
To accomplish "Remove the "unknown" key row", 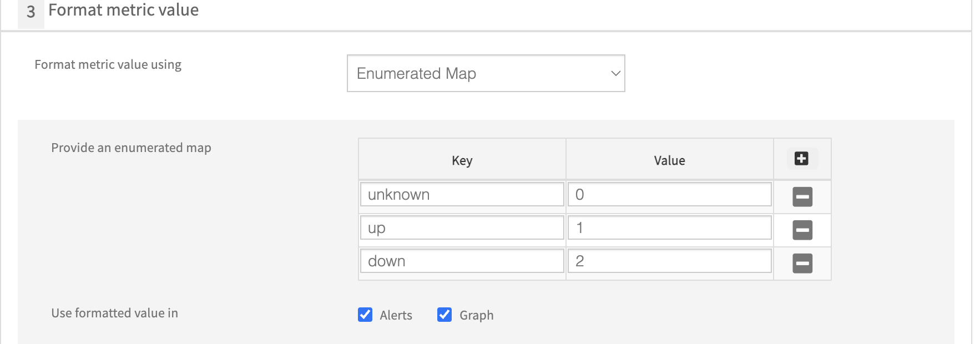I will click(x=802, y=196).
